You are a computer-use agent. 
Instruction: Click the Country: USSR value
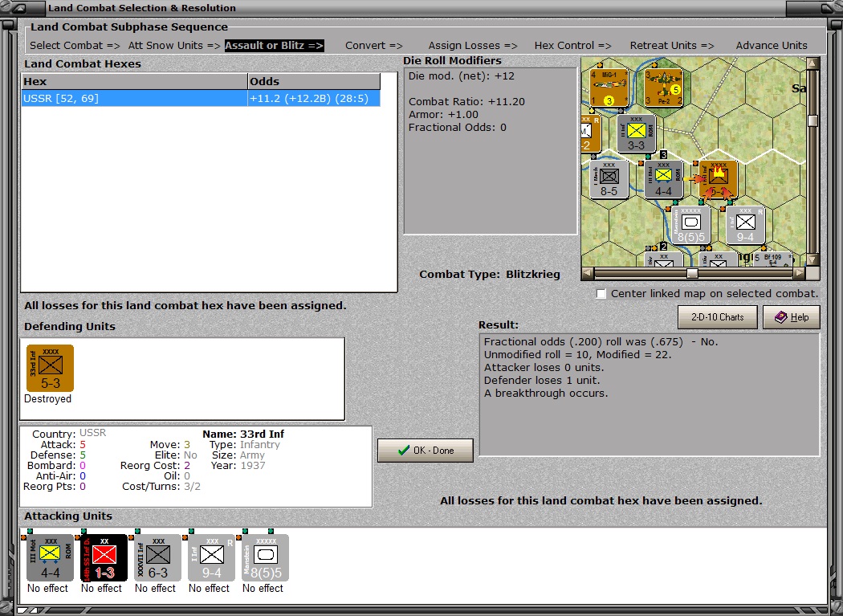pyautogui.click(x=92, y=433)
